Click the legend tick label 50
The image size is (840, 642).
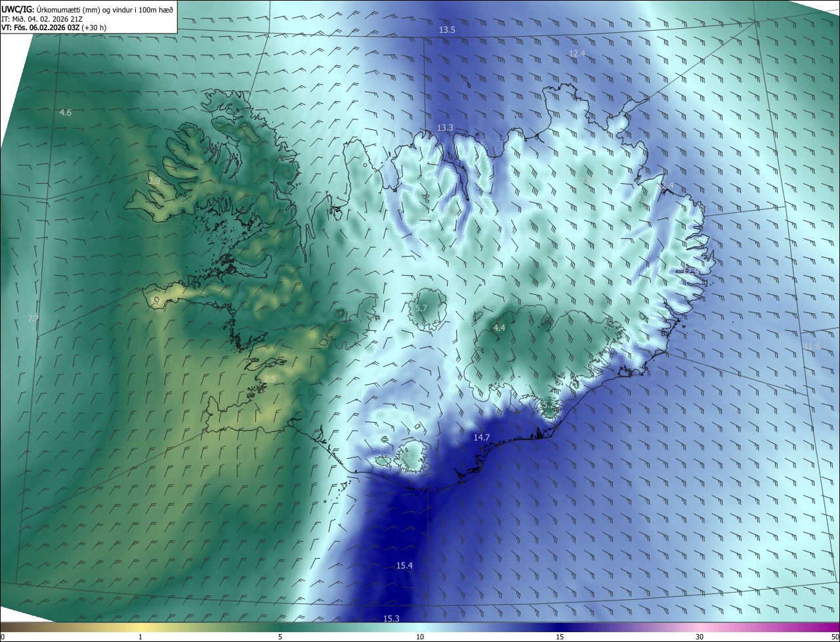[835, 637]
